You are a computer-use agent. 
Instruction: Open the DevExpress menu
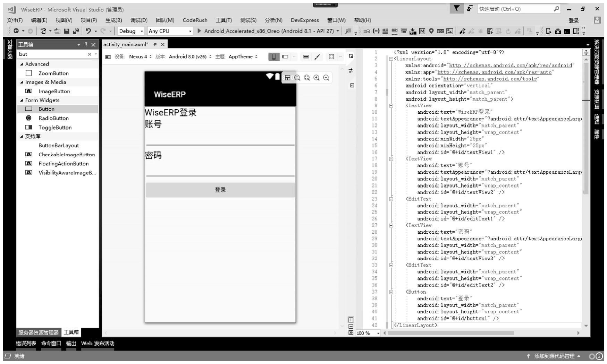pyautogui.click(x=305, y=20)
